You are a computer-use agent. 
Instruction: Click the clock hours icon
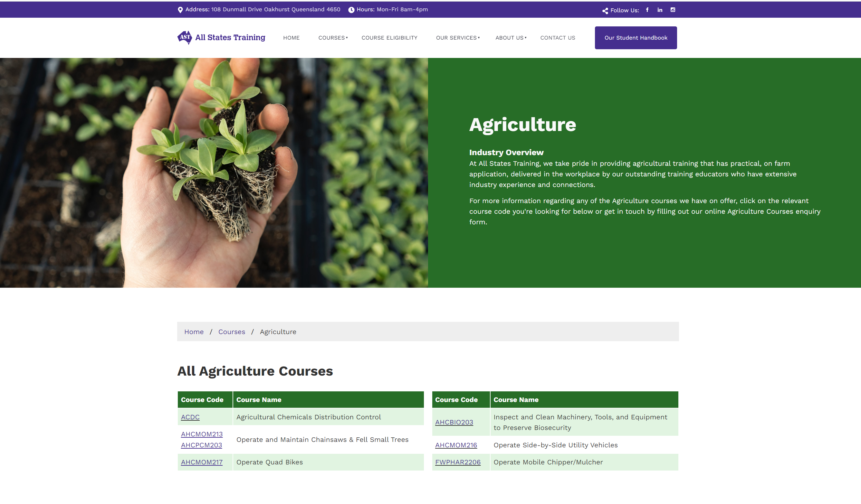pyautogui.click(x=351, y=10)
